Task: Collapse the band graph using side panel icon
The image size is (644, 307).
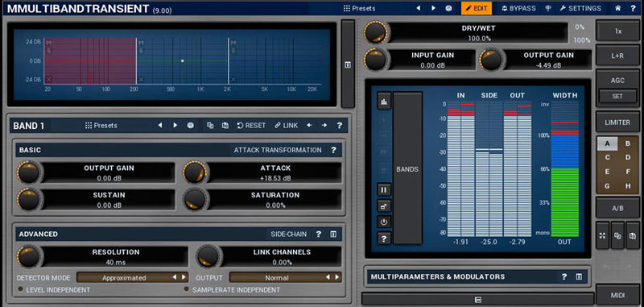Action: 348,65
